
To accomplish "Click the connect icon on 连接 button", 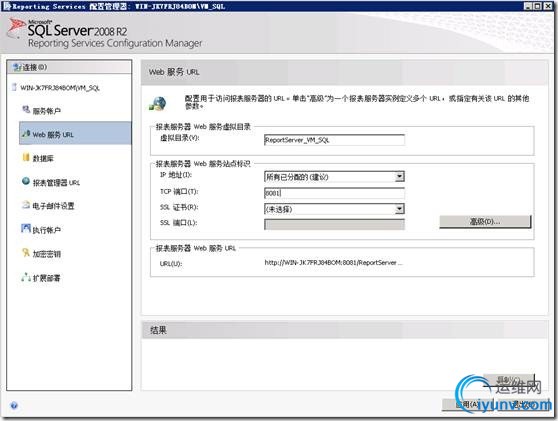I will 17,67.
